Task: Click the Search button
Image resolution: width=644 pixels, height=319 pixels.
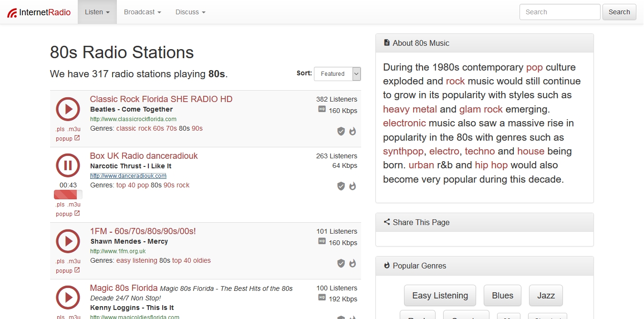Action: click(619, 12)
